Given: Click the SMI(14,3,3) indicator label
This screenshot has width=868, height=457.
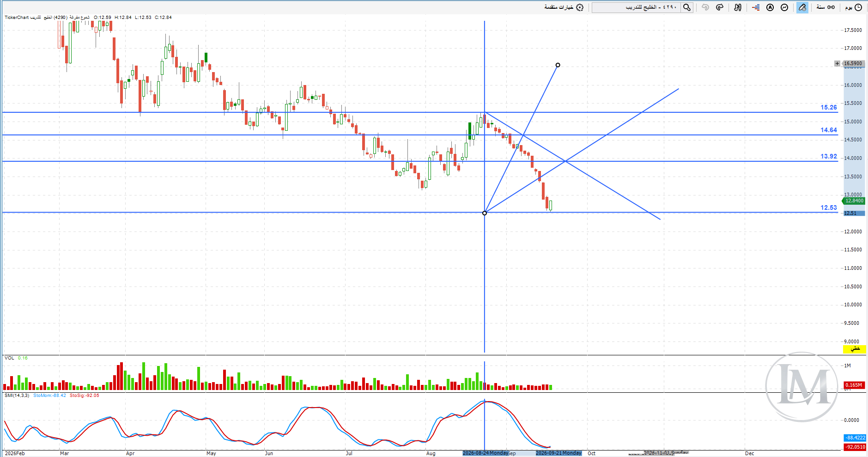Looking at the screenshot, I should (17, 396).
